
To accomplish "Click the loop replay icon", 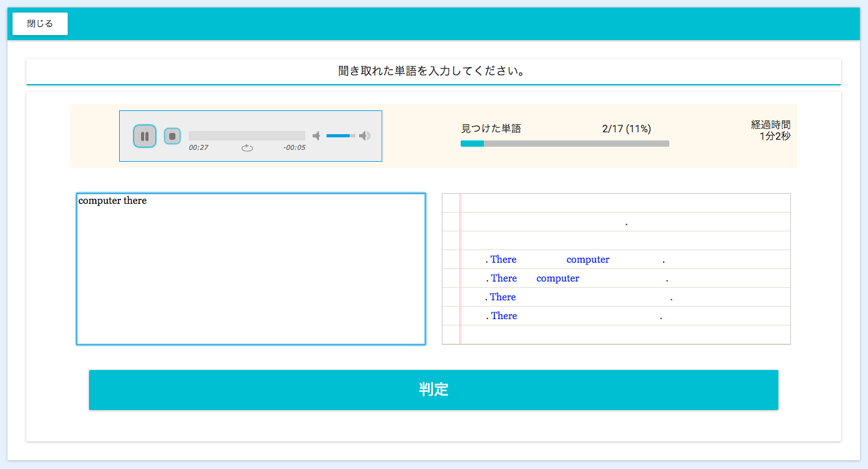I will 247,148.
